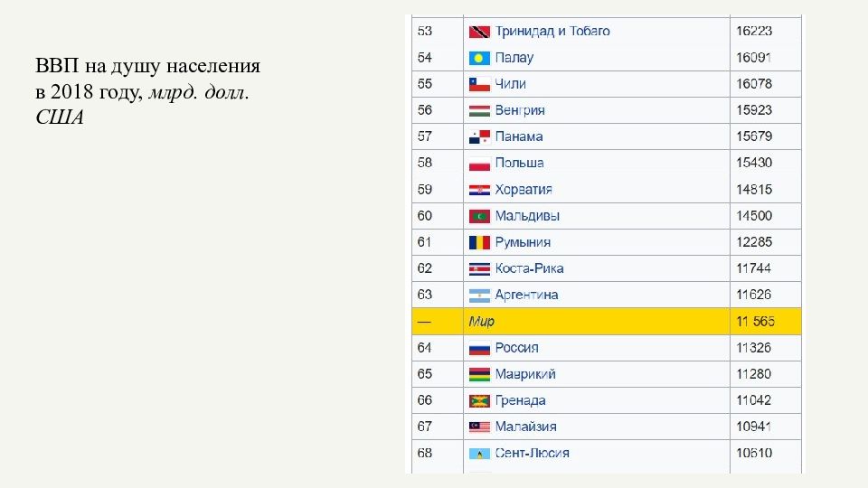Click the Grenada flag icon
This screenshot has width=868, height=488.
point(479,400)
